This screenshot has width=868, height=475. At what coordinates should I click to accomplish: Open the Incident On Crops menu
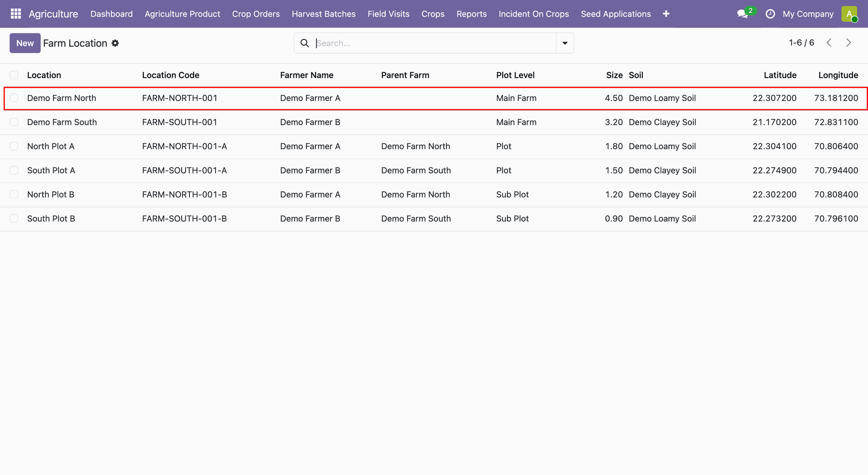(533, 14)
